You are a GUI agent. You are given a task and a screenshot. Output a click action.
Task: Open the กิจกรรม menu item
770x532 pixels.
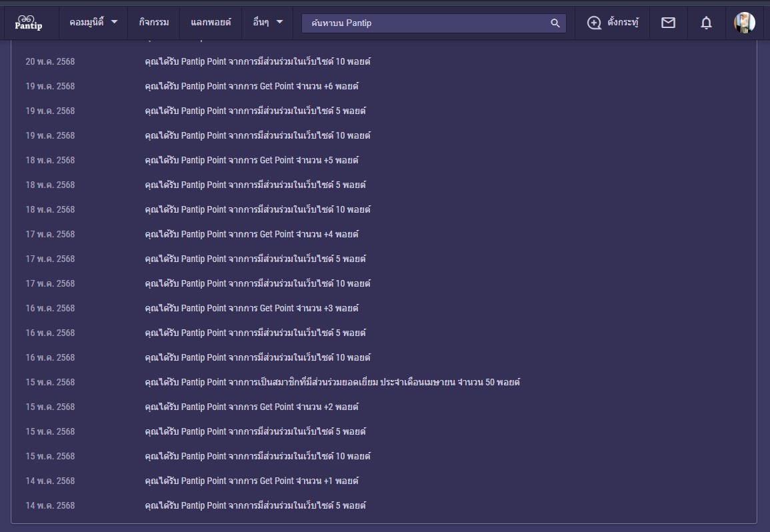pos(154,22)
